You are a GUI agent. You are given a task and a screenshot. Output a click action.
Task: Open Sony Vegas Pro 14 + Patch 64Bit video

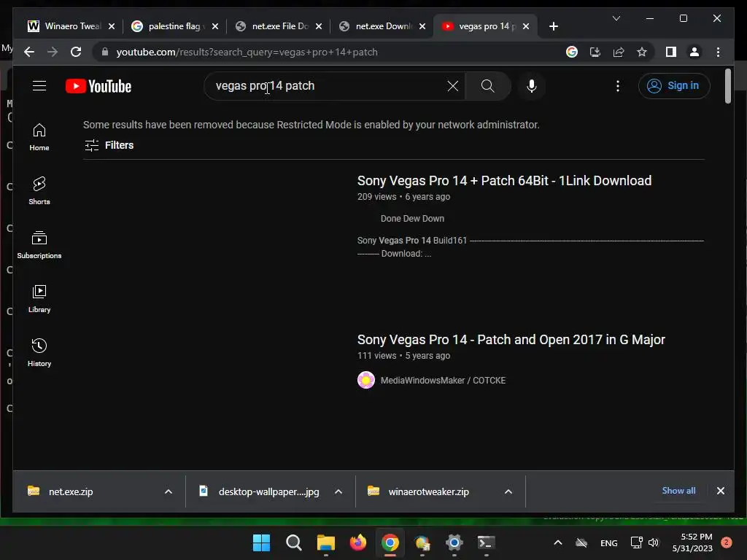point(504,181)
